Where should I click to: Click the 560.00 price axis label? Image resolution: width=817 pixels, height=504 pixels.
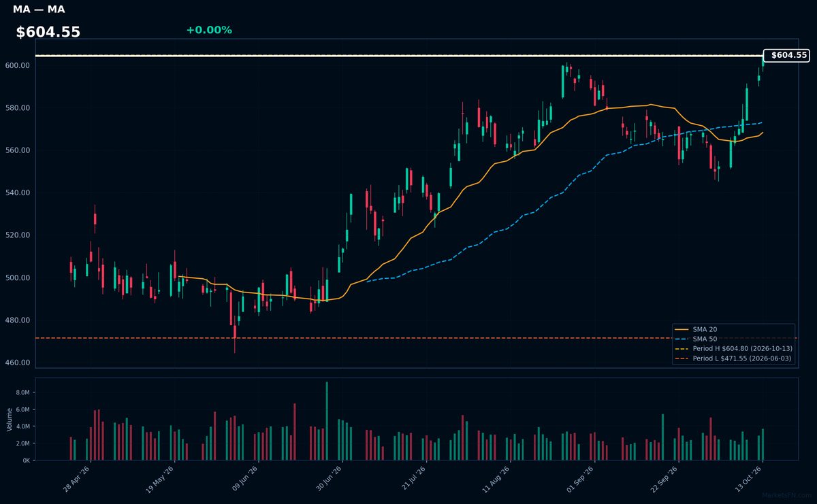[x=17, y=150]
